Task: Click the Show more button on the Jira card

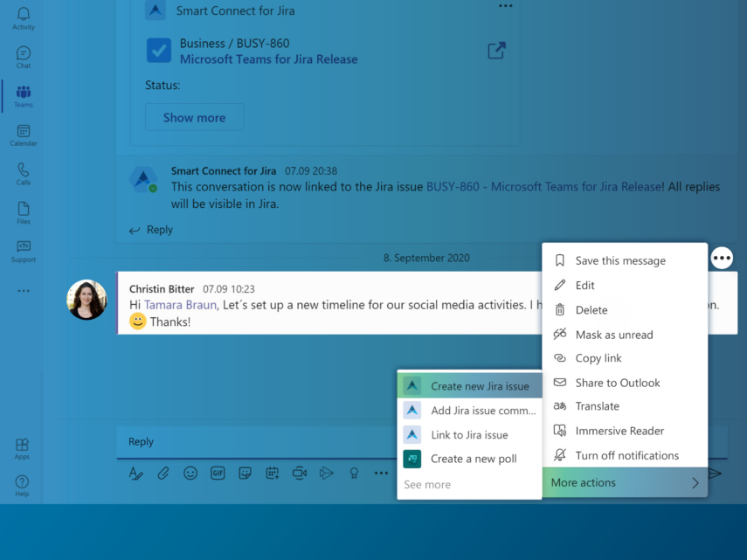Action: [x=194, y=118]
